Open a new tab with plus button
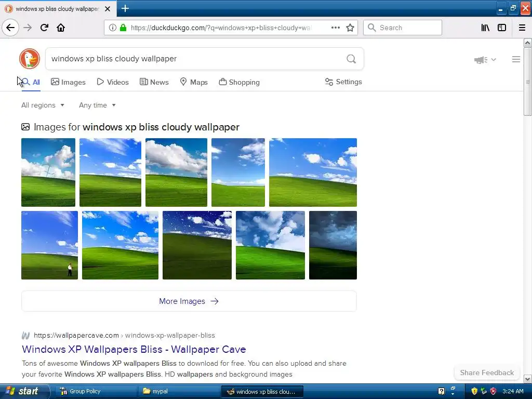The height and width of the screenshot is (399, 532). click(x=125, y=8)
